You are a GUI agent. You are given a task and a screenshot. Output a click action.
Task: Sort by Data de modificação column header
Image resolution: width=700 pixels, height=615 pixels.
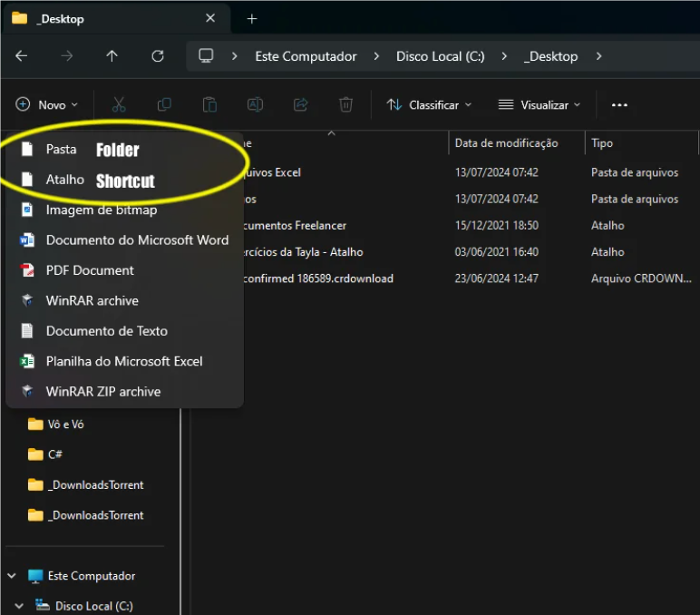(x=506, y=143)
